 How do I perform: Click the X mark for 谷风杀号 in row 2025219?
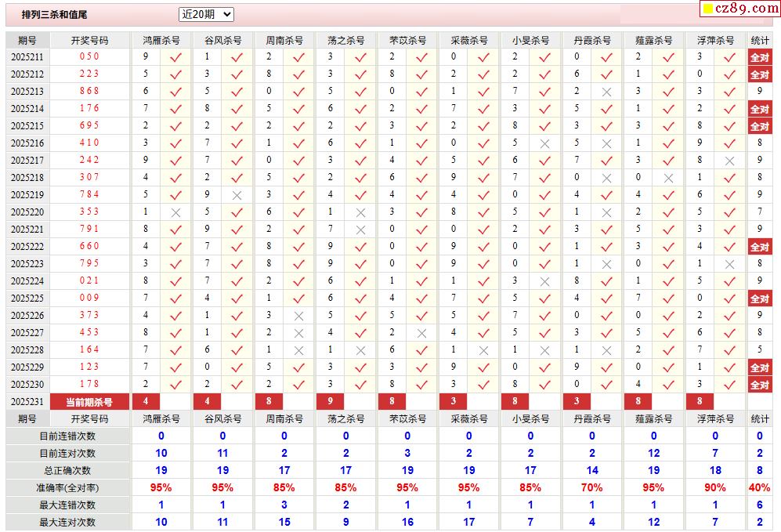click(x=237, y=195)
